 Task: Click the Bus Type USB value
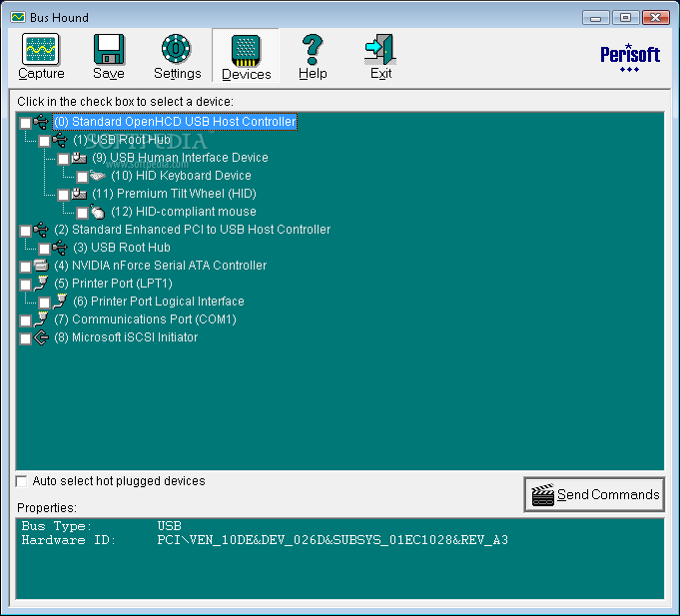pos(169,526)
